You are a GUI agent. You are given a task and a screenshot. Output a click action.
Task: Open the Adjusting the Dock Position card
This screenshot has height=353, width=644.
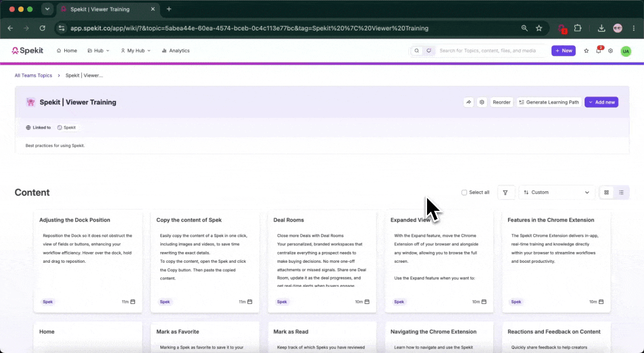(88, 261)
